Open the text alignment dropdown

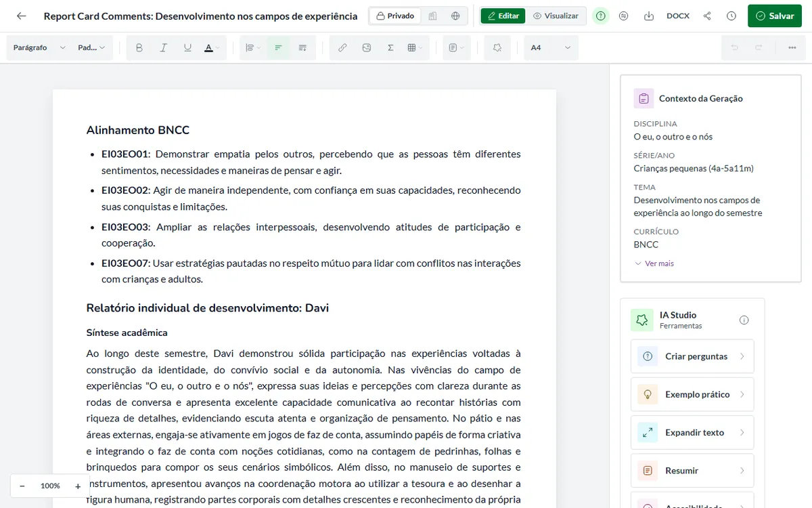[x=253, y=48]
